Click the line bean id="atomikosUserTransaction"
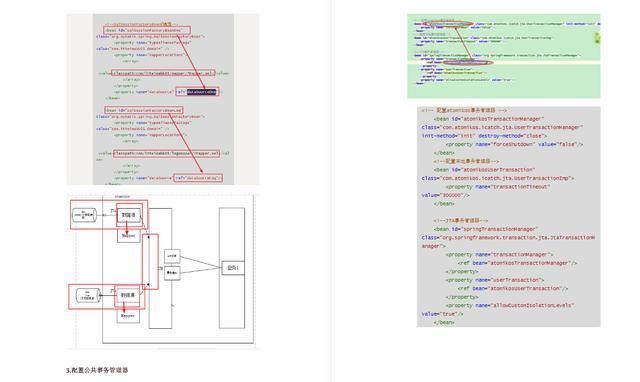 point(484,170)
